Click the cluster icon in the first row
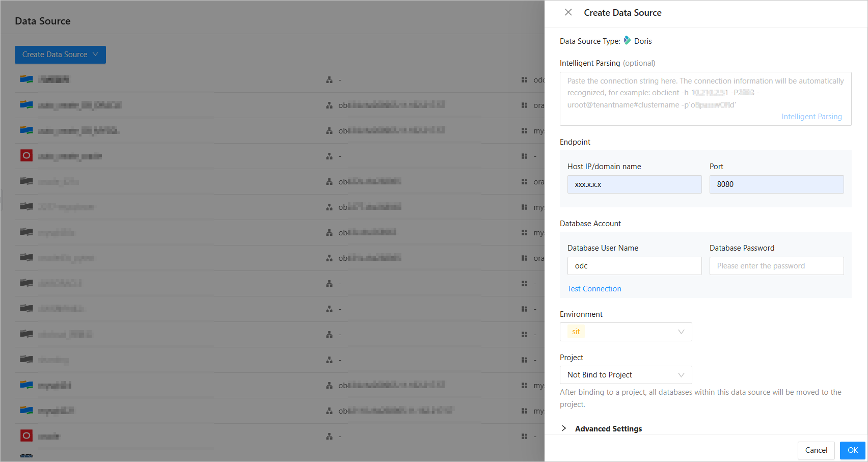 tap(329, 80)
